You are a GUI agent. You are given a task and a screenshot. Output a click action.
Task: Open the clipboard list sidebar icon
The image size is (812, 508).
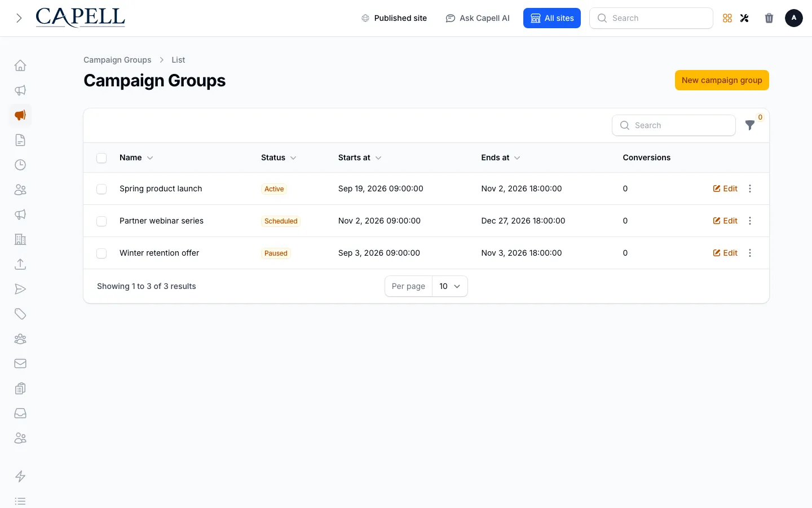point(20,388)
